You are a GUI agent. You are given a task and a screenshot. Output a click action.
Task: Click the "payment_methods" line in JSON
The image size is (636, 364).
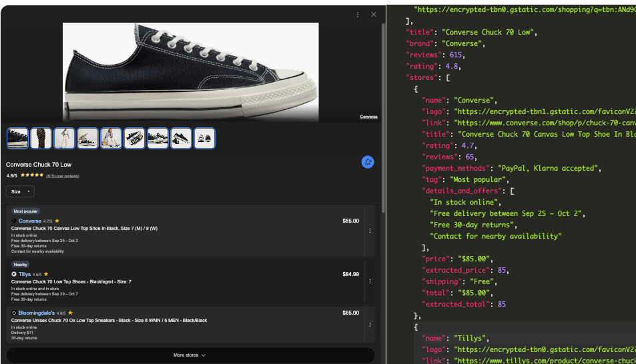[511, 168]
